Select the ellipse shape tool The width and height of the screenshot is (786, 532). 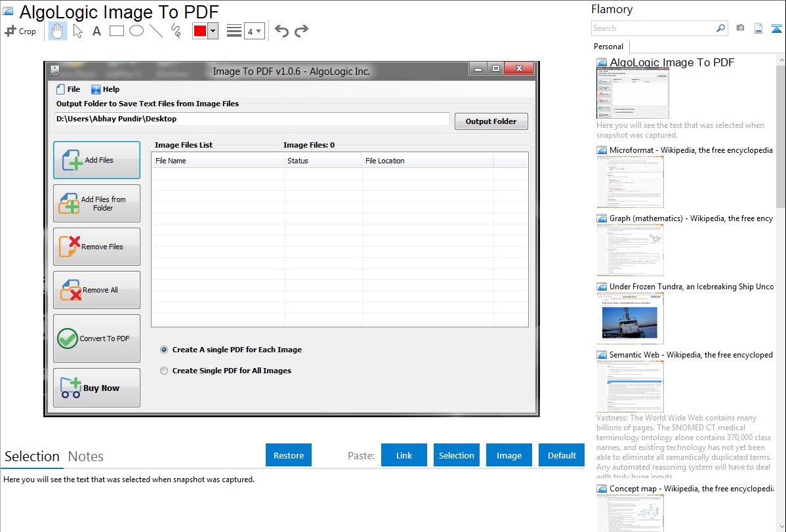coord(136,31)
